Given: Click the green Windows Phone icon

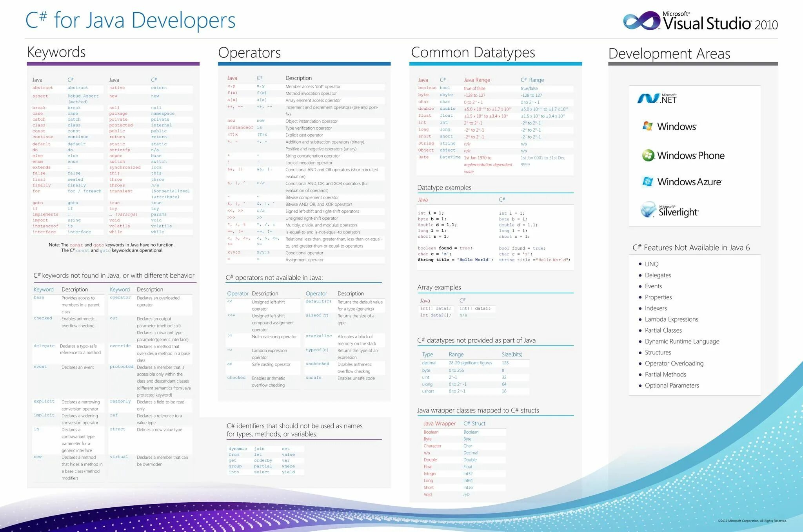Looking at the screenshot, I should [648, 156].
